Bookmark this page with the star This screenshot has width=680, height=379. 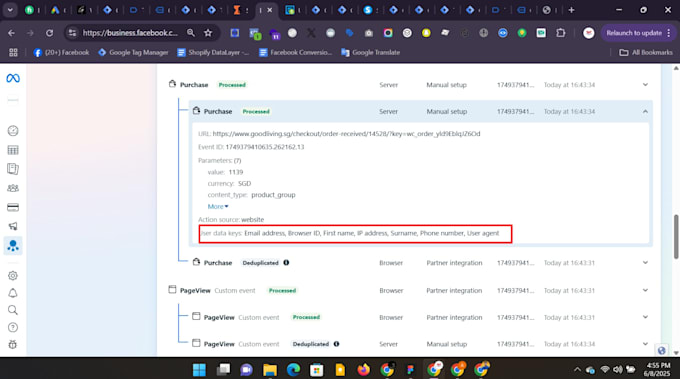(208, 33)
